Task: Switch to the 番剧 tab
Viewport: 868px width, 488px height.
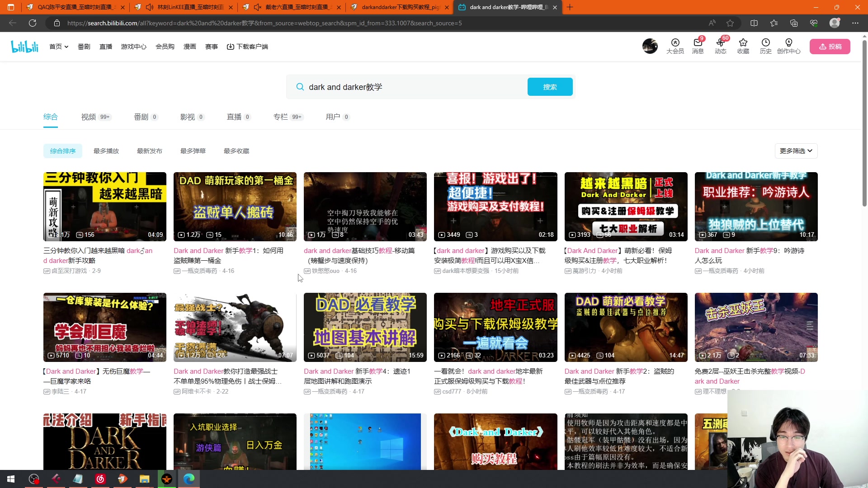Action: 146,117
